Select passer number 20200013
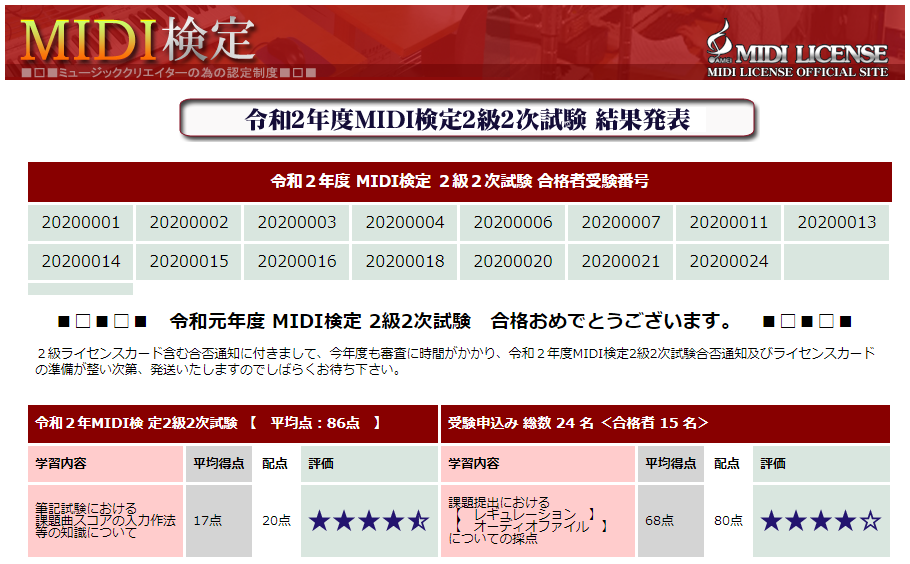This screenshot has width=910, height=564. coord(836,223)
